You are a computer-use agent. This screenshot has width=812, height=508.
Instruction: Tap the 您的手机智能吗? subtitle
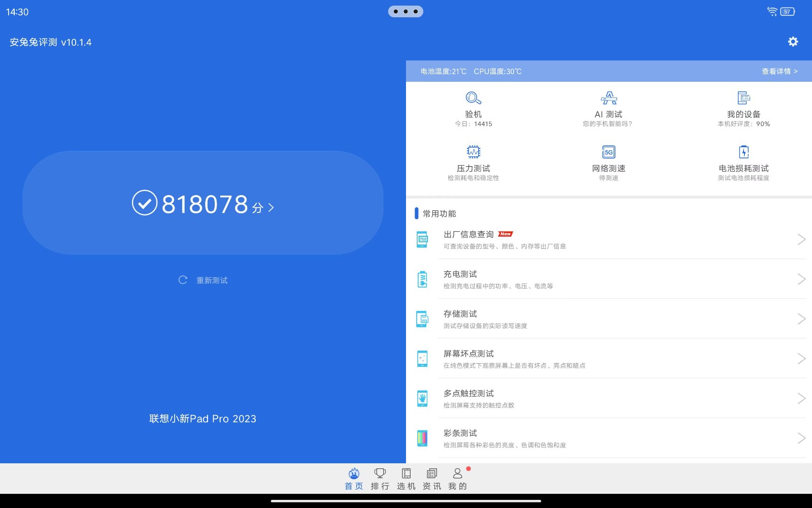[x=607, y=124]
